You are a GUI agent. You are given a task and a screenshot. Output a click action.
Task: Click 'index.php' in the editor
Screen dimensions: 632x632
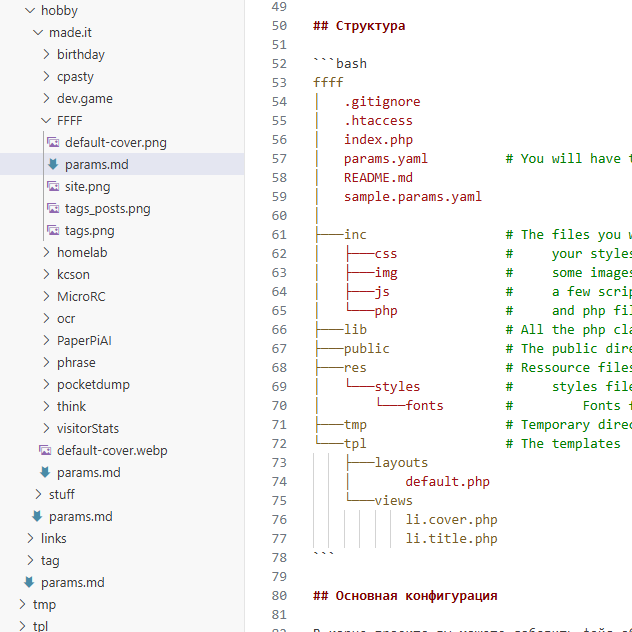click(x=378, y=139)
